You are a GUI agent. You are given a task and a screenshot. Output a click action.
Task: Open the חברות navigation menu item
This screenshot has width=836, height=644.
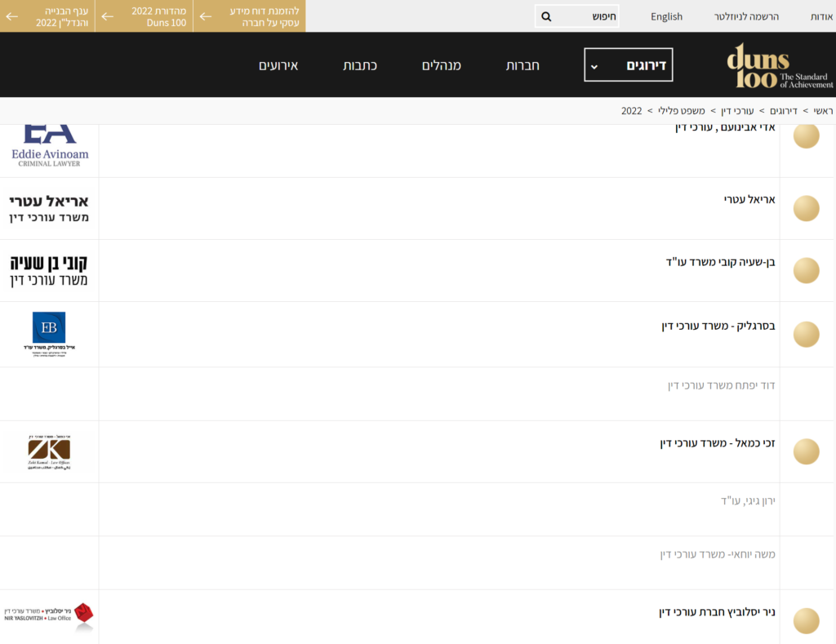click(x=522, y=65)
